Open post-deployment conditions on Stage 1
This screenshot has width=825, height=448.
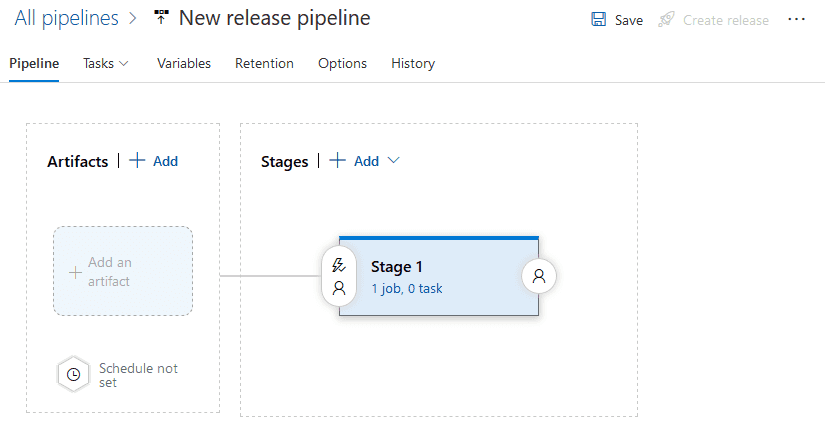539,277
